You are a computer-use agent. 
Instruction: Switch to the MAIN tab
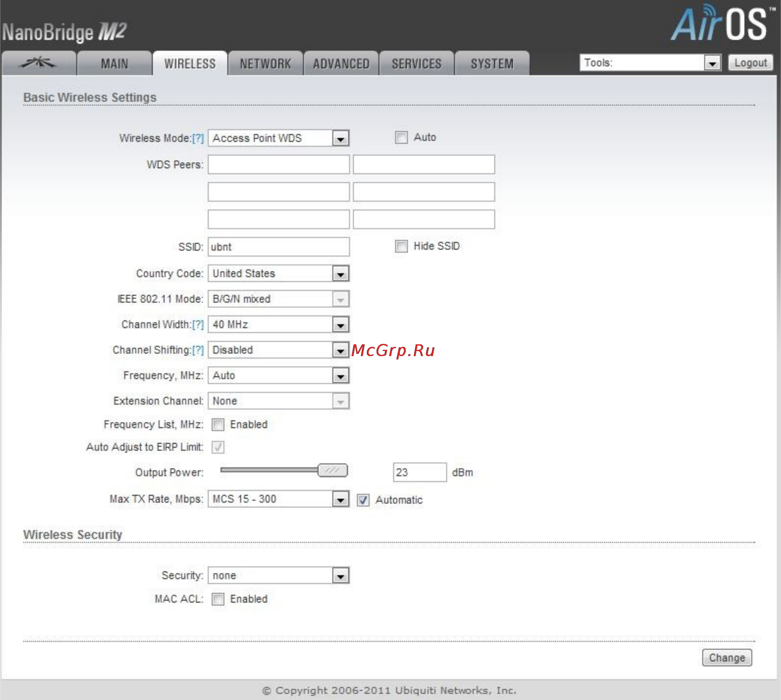(115, 63)
